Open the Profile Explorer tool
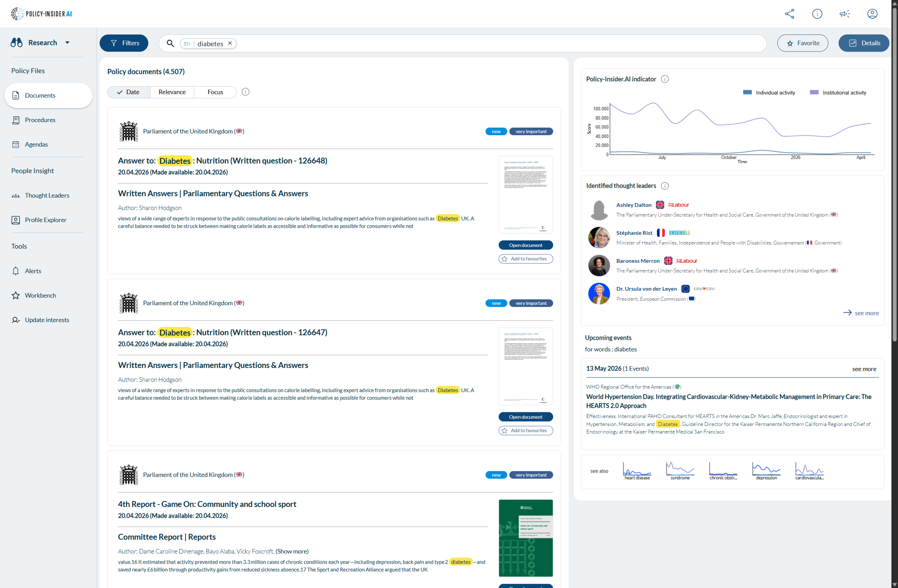 (45, 220)
